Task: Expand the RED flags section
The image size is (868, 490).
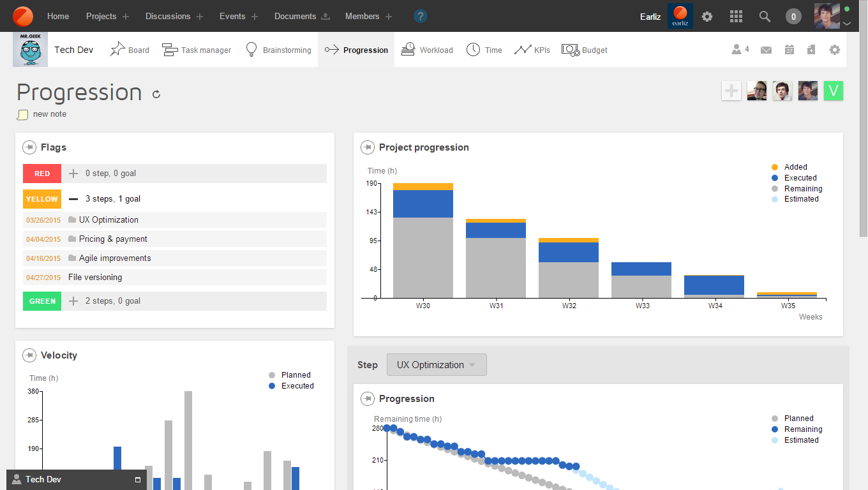Action: tap(73, 174)
